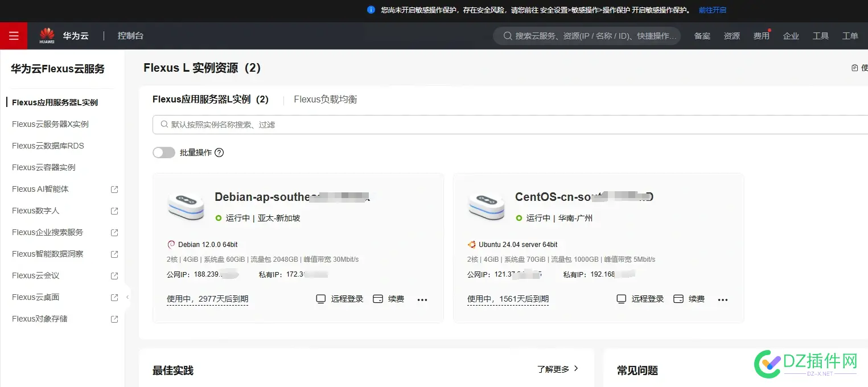Screen dimensions: 868x387
Task: Switch to Flexus负载均衡 tab
Action: coord(326,99)
